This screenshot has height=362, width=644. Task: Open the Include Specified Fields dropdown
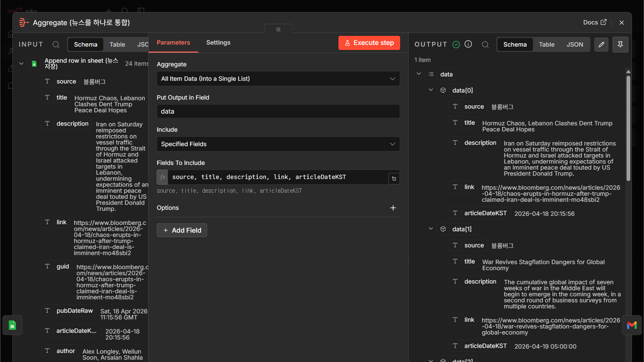click(278, 144)
